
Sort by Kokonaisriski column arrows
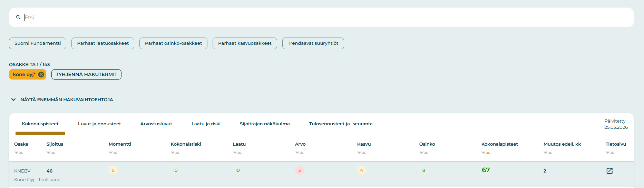[x=175, y=153]
